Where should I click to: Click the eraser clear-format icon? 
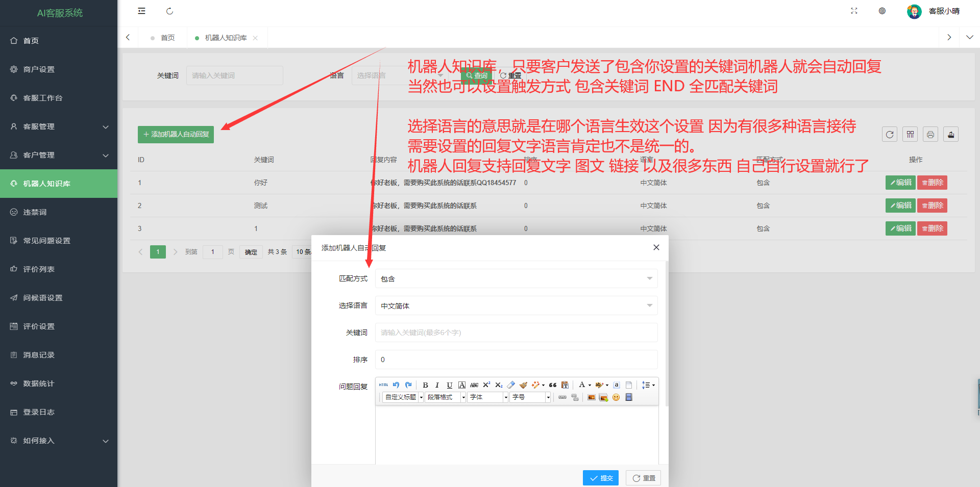pos(511,385)
